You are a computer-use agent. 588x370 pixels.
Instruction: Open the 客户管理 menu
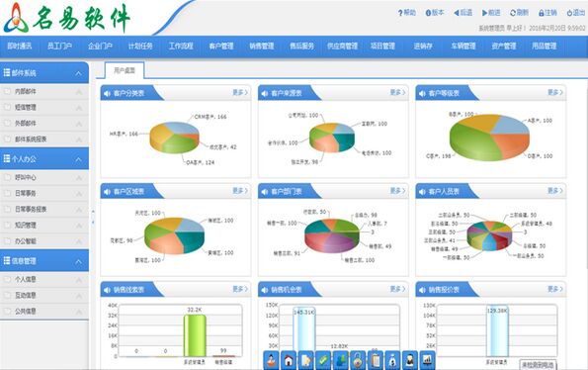(221, 46)
